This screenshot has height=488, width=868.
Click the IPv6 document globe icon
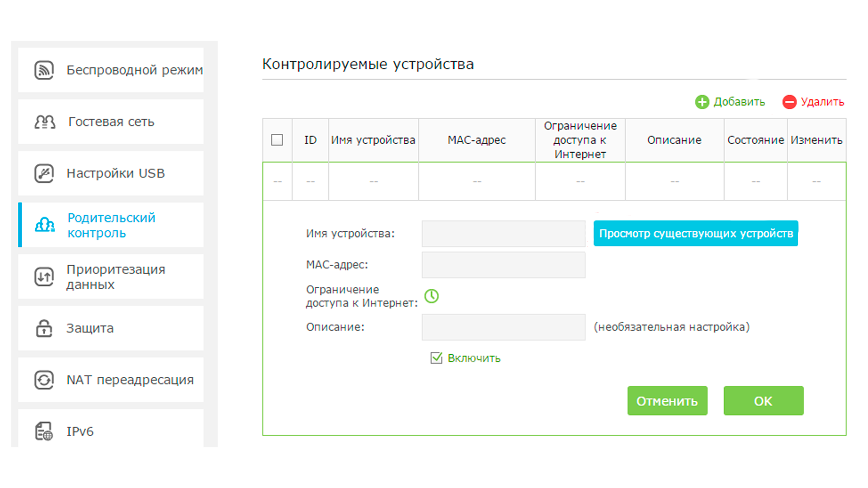click(x=44, y=432)
